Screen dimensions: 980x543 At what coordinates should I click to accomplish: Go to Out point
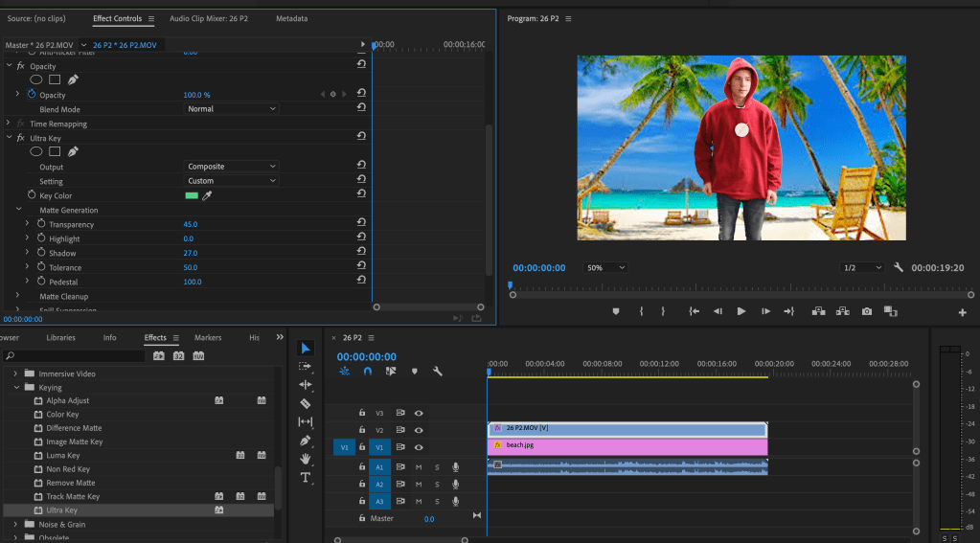(x=789, y=311)
